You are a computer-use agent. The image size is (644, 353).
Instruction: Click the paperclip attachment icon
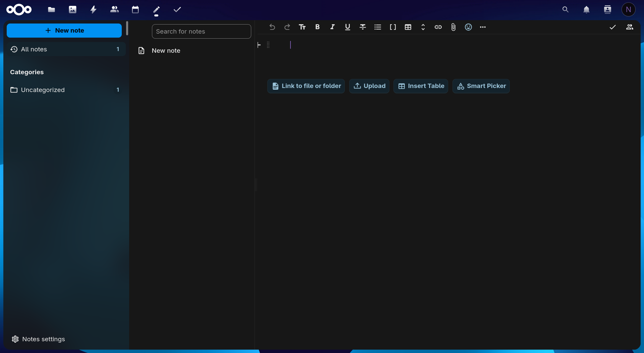tap(453, 27)
